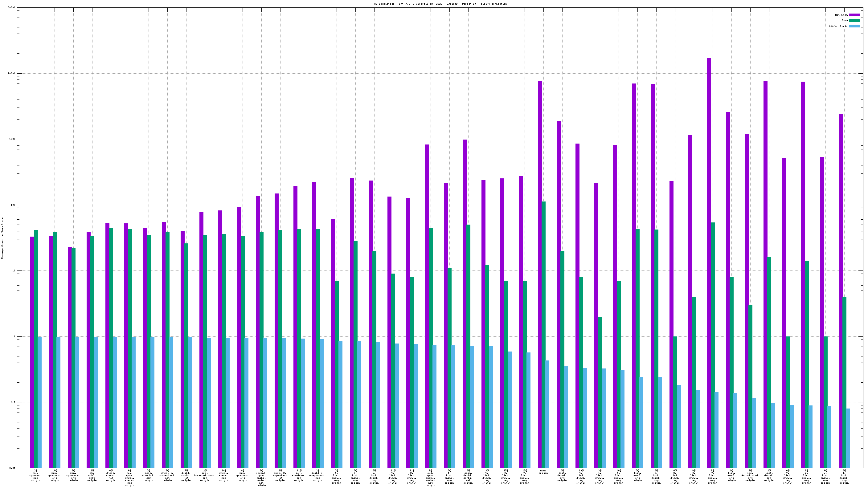Click the ips.whitelisted.org origin x-axis label
868x488 pixels.
coord(750,475)
